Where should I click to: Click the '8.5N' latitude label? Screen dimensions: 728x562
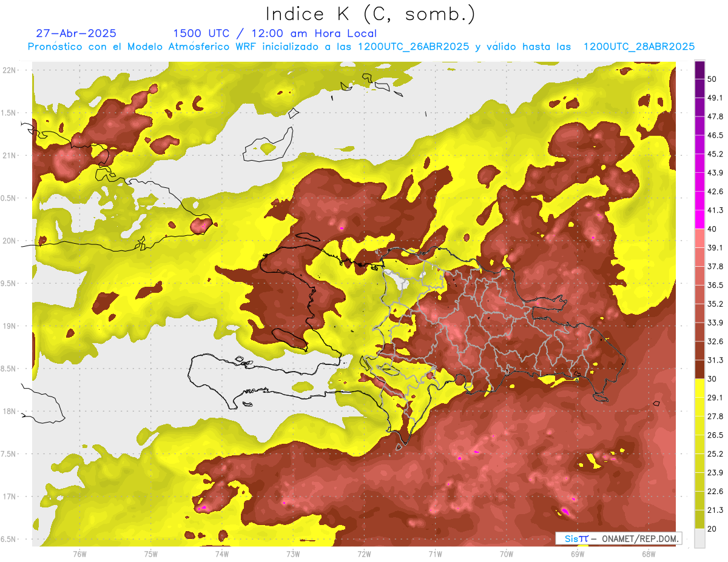pyautogui.click(x=9, y=369)
